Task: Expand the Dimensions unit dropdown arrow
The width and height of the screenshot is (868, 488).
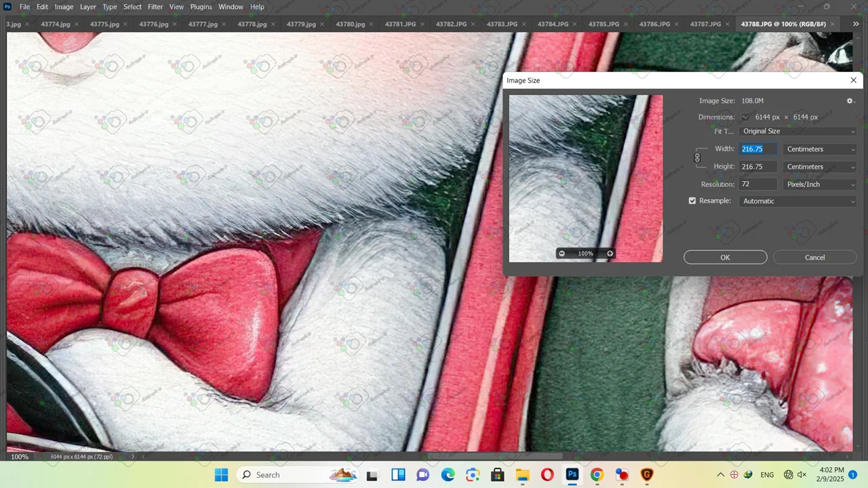Action: (745, 117)
